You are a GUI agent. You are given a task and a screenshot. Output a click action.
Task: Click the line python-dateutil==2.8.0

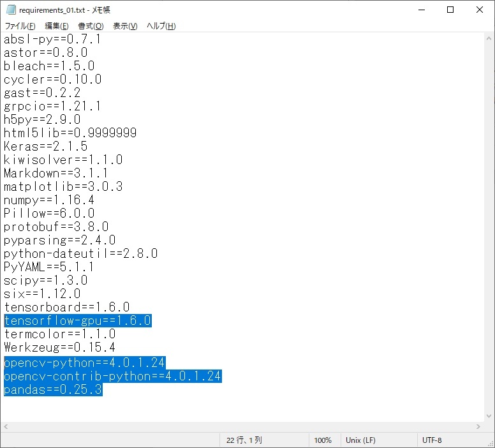click(80, 253)
